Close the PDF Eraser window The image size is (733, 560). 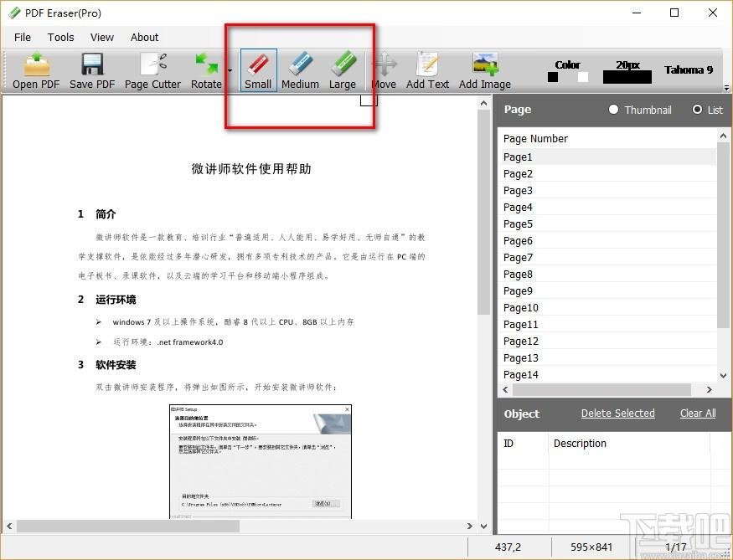click(x=712, y=13)
